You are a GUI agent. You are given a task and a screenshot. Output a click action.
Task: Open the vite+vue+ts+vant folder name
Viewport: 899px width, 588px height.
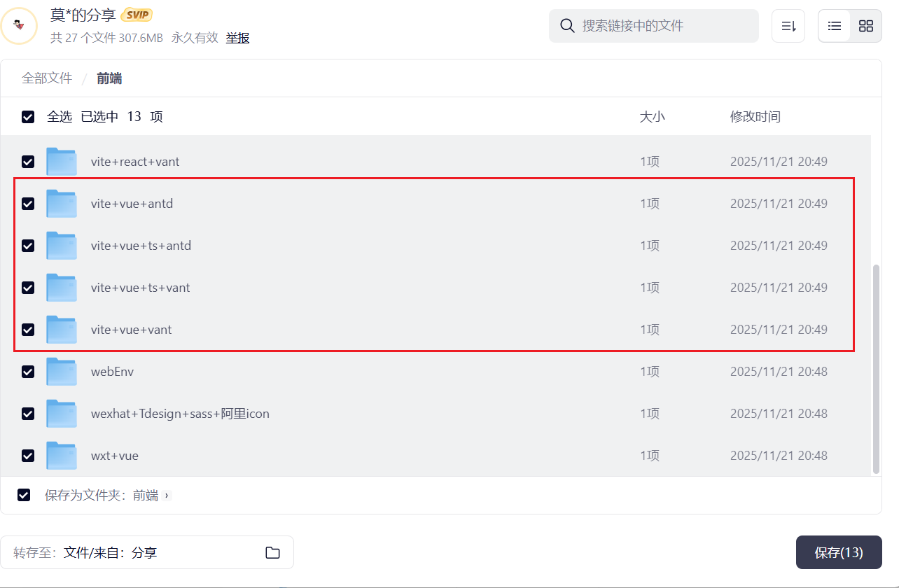pyautogui.click(x=140, y=288)
